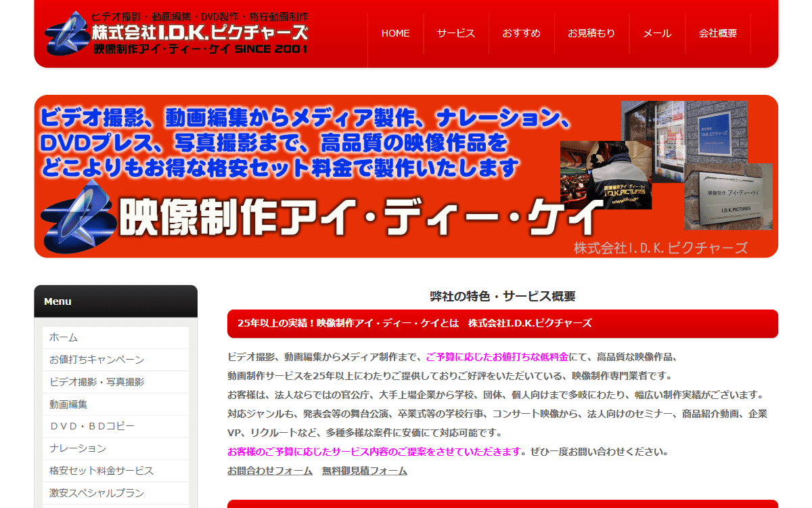Select ビデオ撮影・写真撮影 in the sidebar
The height and width of the screenshot is (508, 812).
[116, 382]
